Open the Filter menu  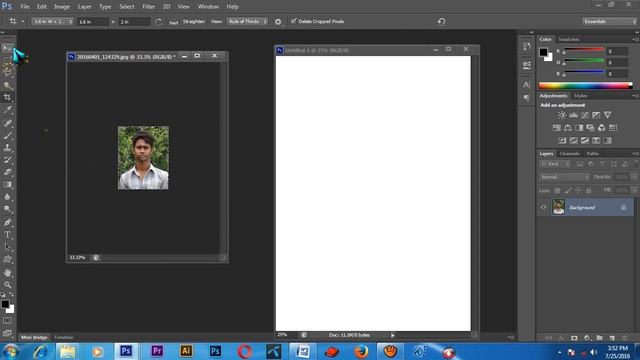click(x=148, y=7)
